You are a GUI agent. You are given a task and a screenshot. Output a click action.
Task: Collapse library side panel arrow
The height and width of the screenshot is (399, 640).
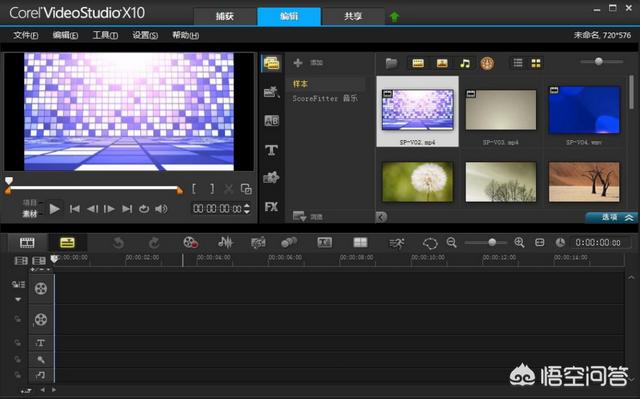coord(381,217)
